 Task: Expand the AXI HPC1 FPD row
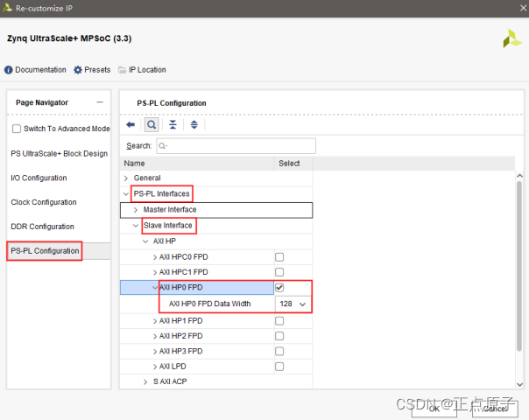click(x=155, y=272)
